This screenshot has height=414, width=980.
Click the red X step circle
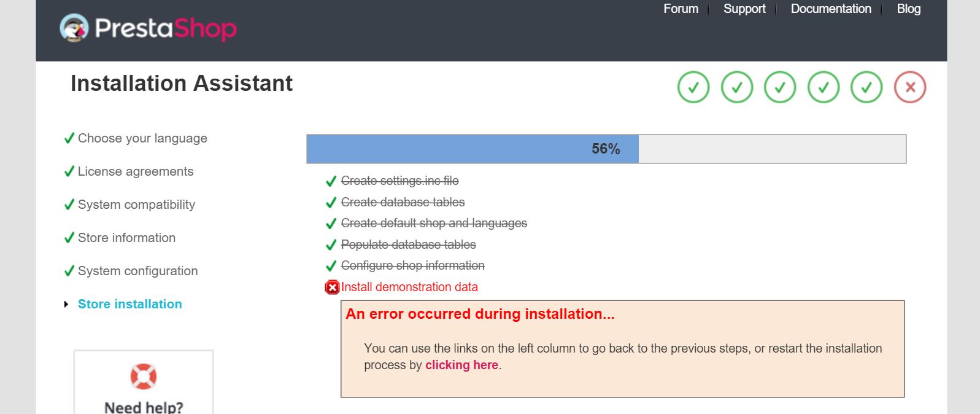[x=910, y=87]
